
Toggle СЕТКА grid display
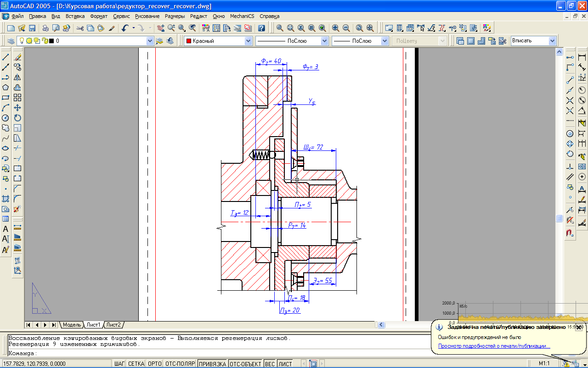click(136, 364)
